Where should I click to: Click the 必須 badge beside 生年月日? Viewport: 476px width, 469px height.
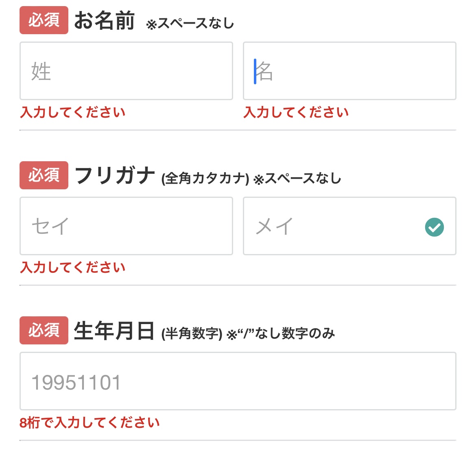coord(44,330)
